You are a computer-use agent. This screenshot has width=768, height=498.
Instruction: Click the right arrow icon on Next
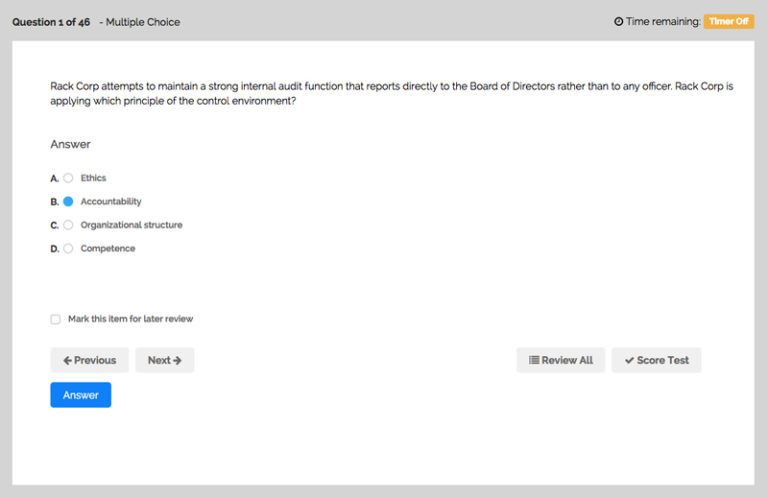[x=177, y=360]
